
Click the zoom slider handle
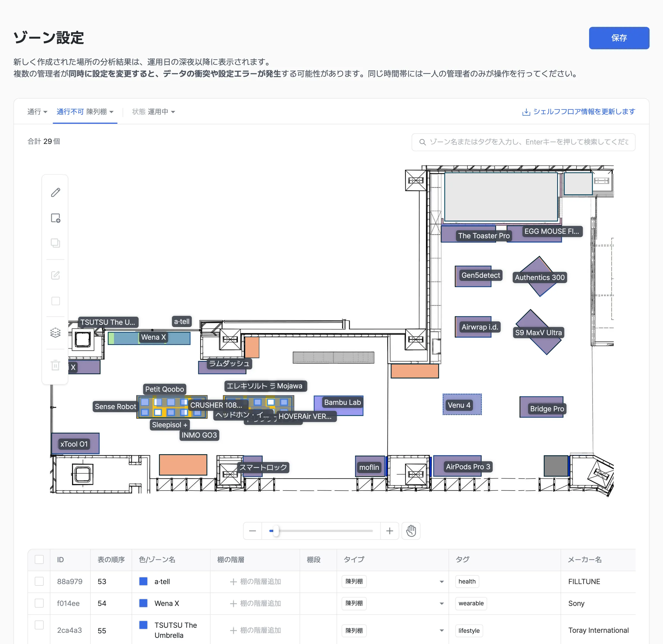(x=276, y=531)
